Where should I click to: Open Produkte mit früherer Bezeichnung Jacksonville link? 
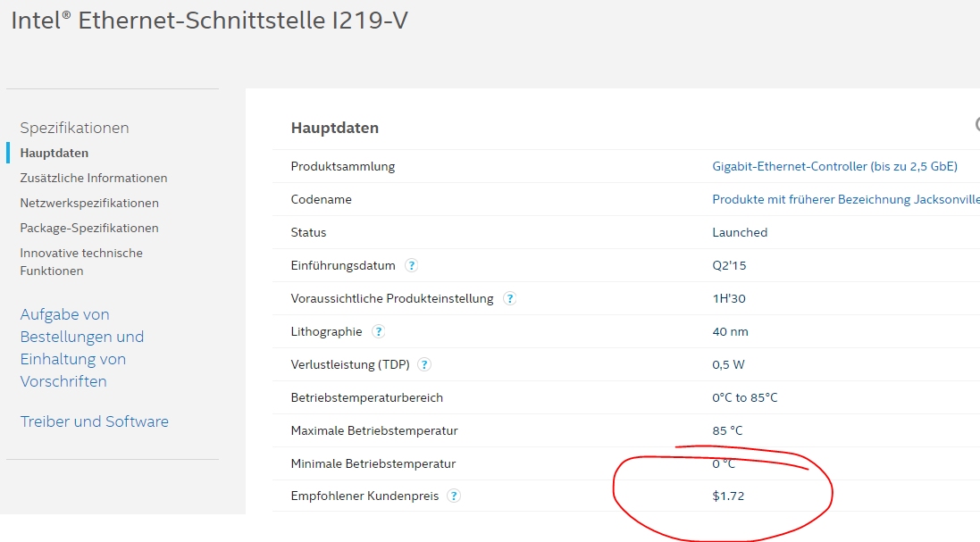[x=846, y=199]
